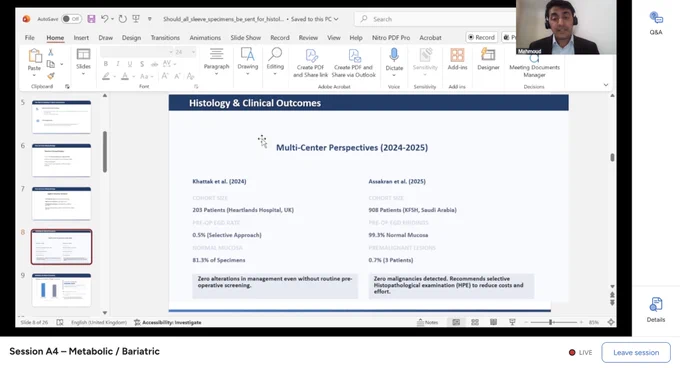
Task: Switch to the Design tab
Action: coord(131,38)
